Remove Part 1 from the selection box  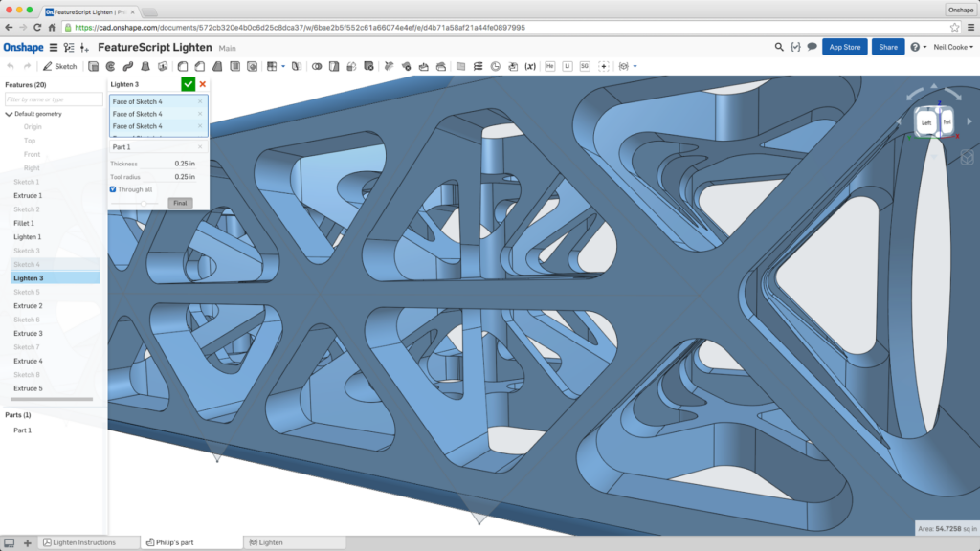(200, 147)
